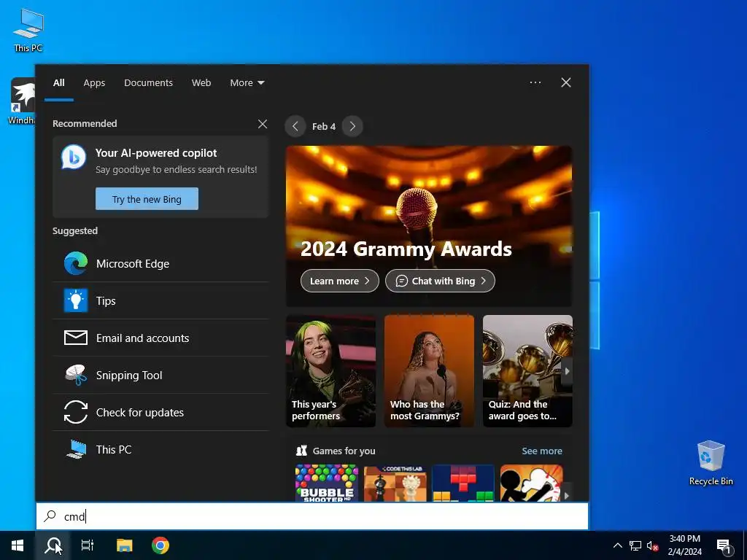The height and width of the screenshot is (560, 747).
Task: Open the block puzzle game thumbnail
Action: click(x=463, y=483)
